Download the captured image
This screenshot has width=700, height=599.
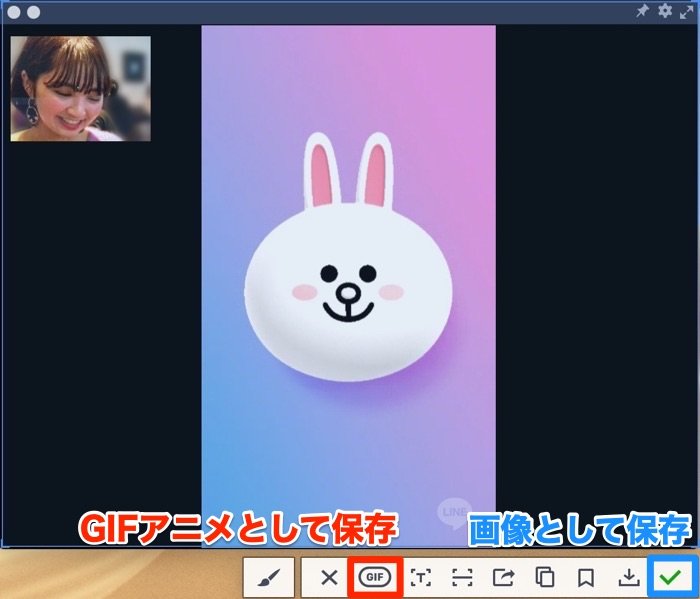629,577
